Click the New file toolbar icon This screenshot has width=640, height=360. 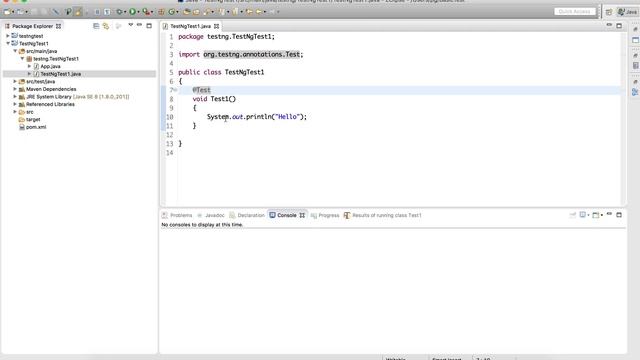point(7,12)
